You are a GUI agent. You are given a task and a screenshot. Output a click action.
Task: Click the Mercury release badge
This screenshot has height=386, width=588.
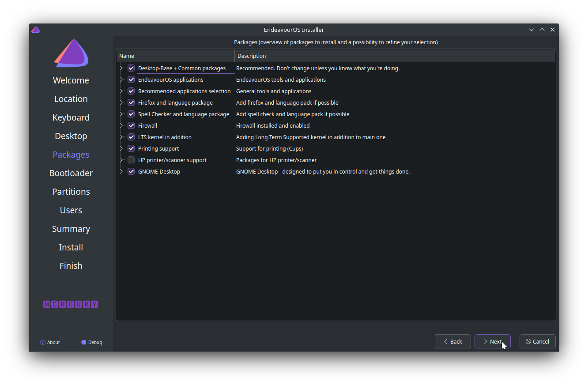(71, 304)
